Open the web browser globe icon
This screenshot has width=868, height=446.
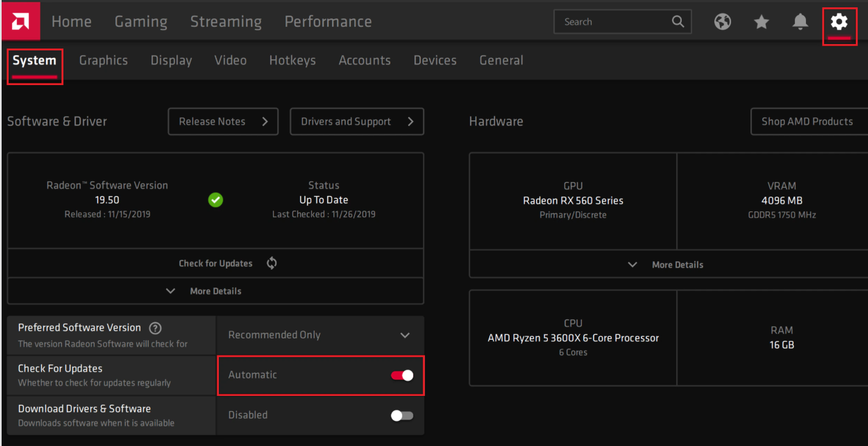[x=723, y=22]
